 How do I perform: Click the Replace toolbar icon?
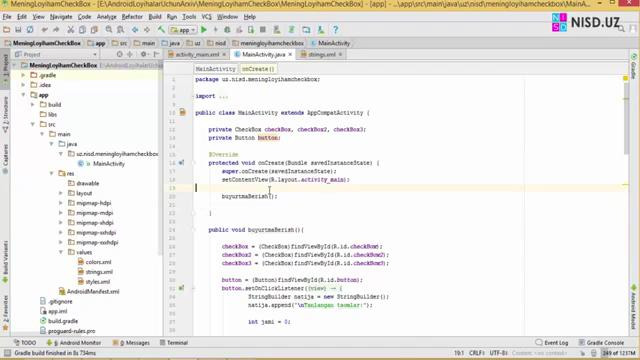coord(120,30)
